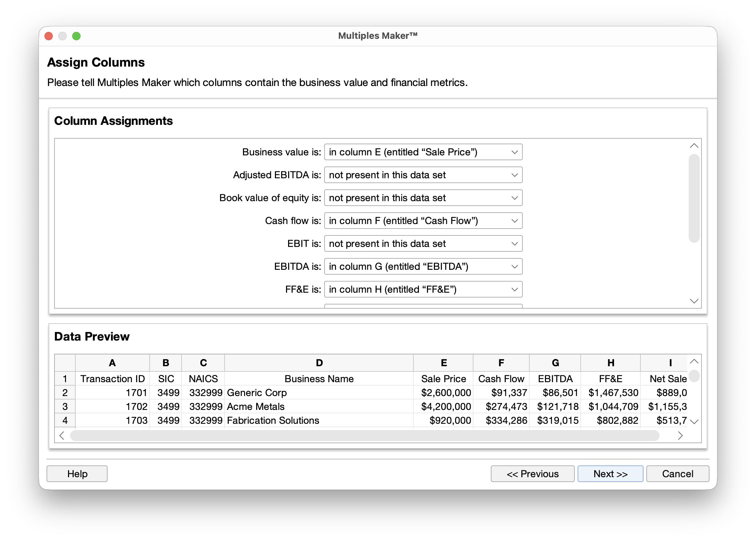Open the FF&E column dropdown

point(423,289)
